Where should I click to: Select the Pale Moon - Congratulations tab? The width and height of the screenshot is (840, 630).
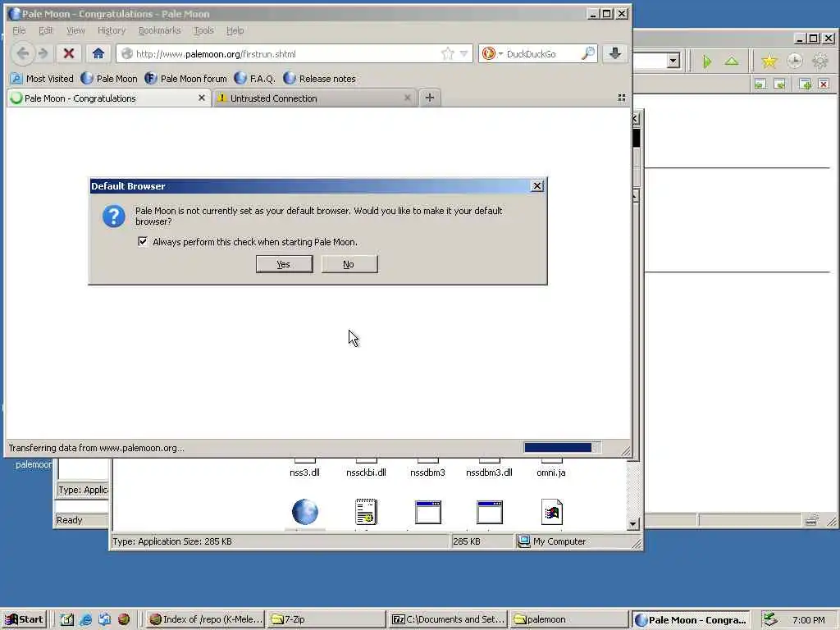click(108, 98)
